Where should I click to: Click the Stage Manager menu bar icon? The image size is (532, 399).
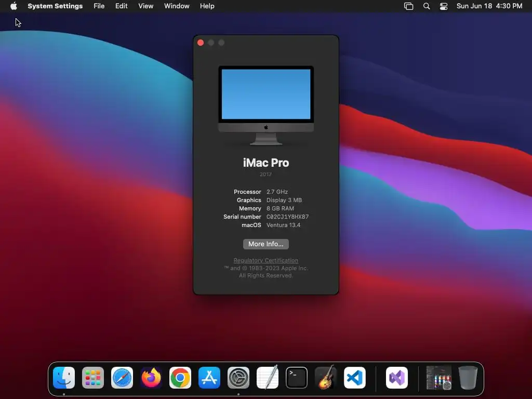408,6
